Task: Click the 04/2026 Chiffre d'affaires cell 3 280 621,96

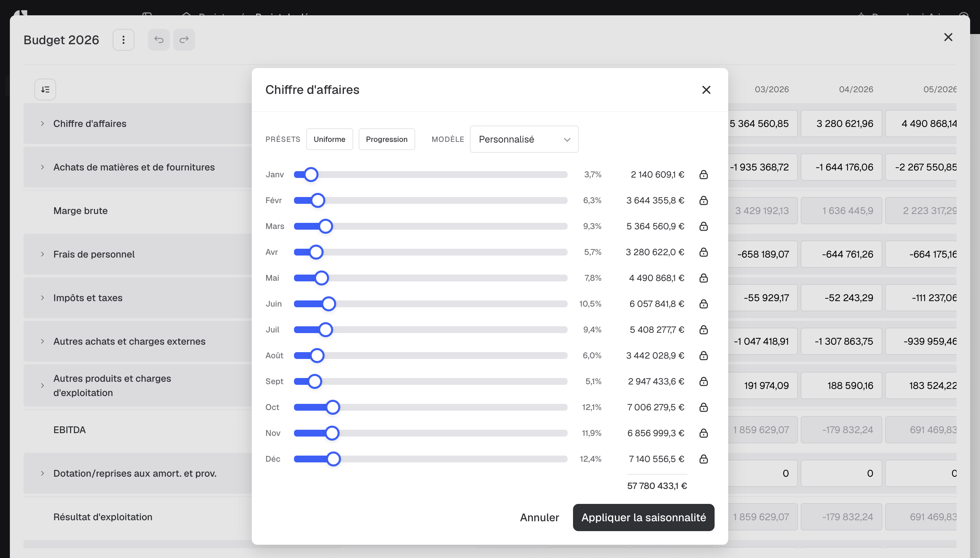Action: [x=841, y=124]
